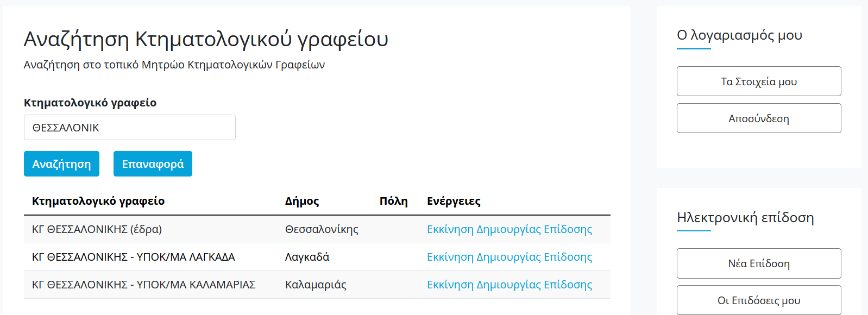
Task: Select the ΥΠΟΚ/ΜΑ ΛΑΓΚΑΔΑ office name cell
Action: pyautogui.click(x=134, y=257)
